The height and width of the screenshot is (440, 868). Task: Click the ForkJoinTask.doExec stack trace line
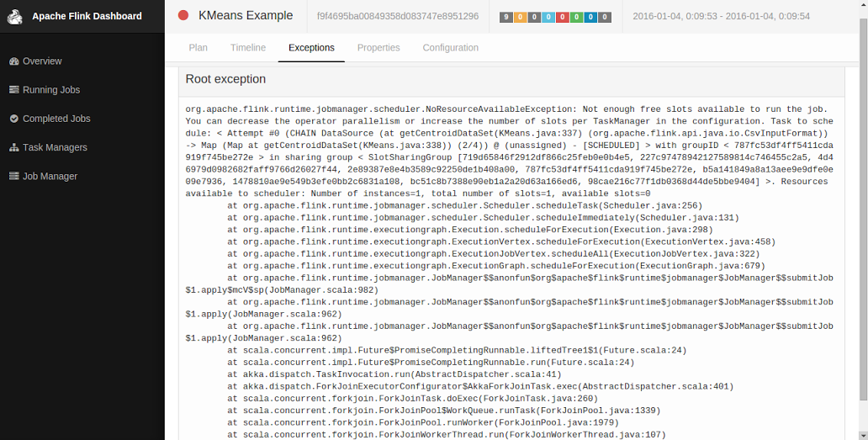(412, 400)
